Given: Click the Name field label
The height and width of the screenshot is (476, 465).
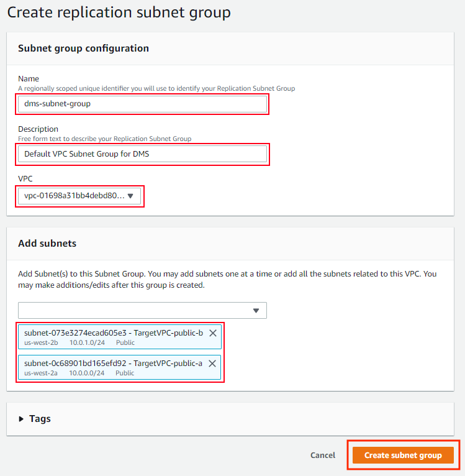Looking at the screenshot, I should (29, 79).
